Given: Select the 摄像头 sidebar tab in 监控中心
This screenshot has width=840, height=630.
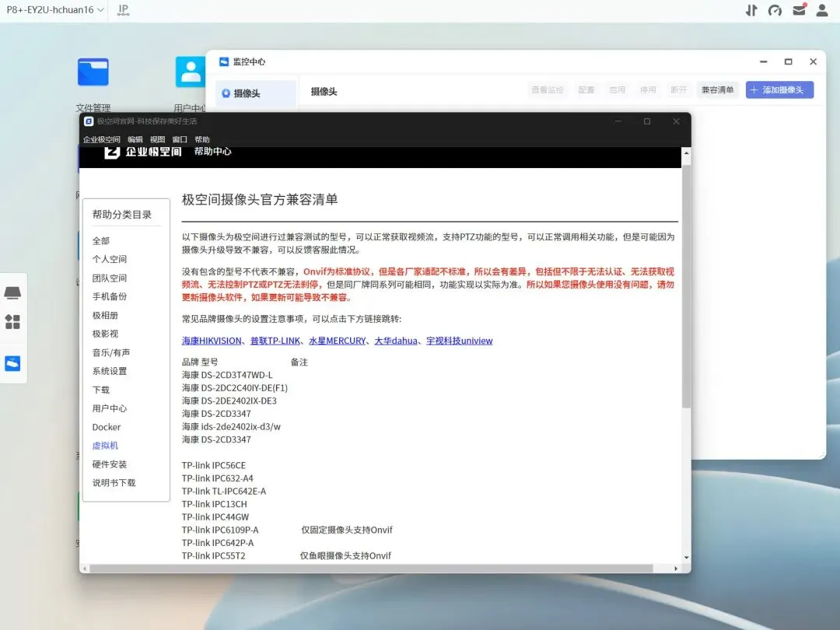Looking at the screenshot, I should tap(256, 93).
